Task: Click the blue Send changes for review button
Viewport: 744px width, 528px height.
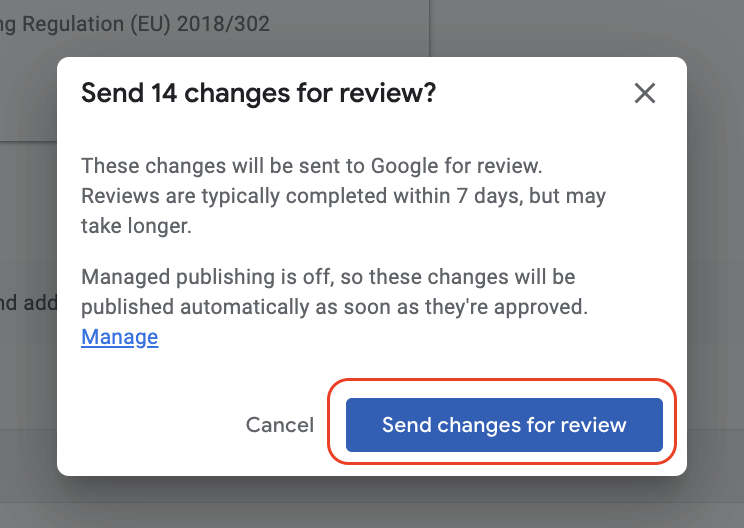Action: click(504, 425)
